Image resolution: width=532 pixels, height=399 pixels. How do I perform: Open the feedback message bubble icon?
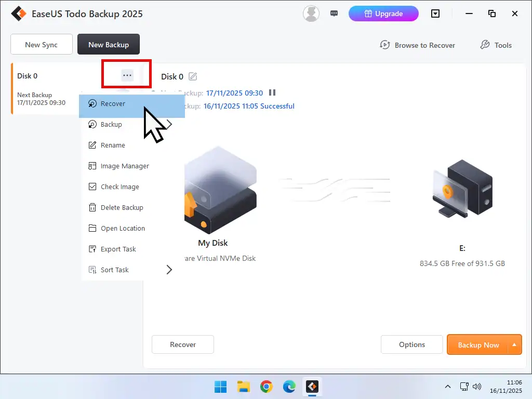click(334, 12)
